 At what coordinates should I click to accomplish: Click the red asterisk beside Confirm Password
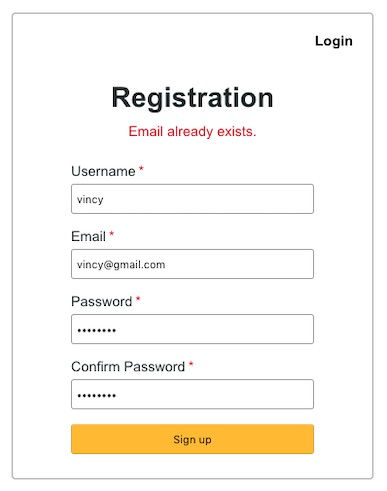click(191, 364)
